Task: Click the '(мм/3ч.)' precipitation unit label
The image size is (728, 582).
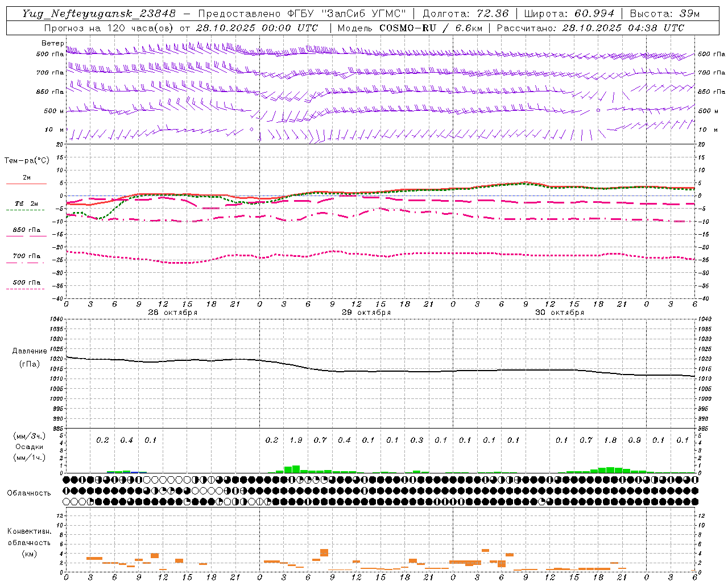Action: point(30,436)
